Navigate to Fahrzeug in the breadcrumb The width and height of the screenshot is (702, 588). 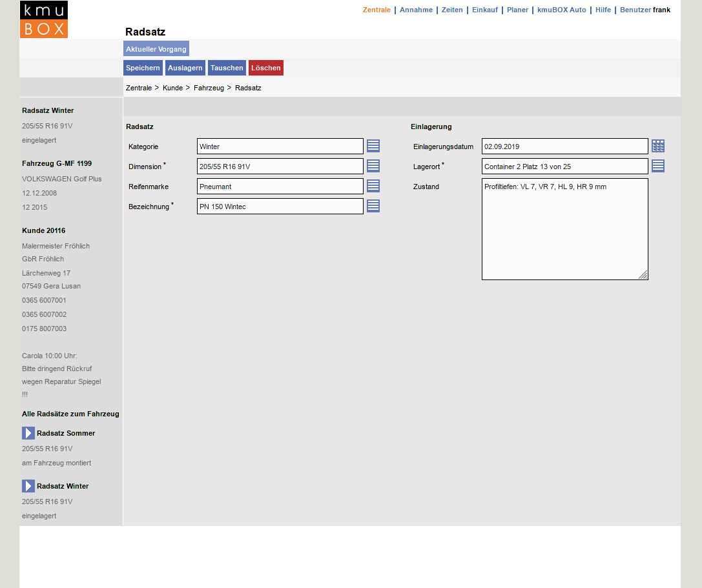point(209,88)
